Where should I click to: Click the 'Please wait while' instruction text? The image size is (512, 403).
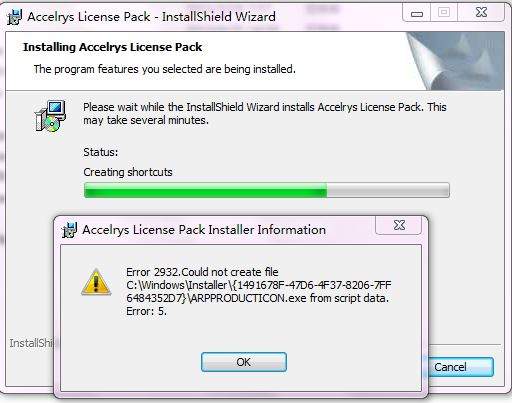tap(265, 114)
